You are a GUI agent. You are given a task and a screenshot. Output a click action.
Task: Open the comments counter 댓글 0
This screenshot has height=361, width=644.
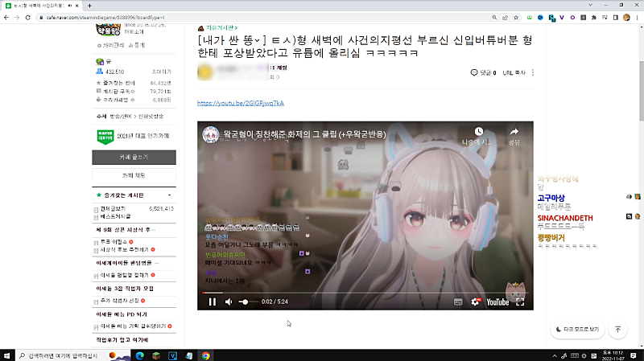tap(484, 72)
